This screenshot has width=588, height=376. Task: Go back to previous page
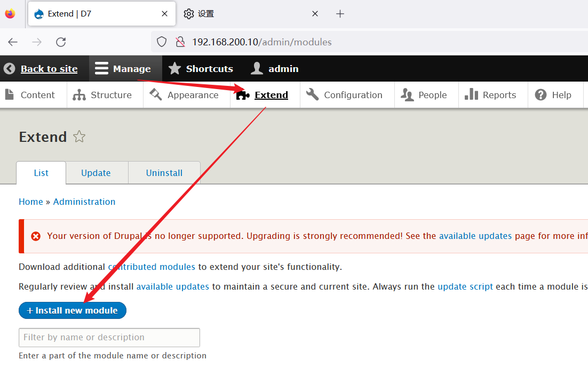click(13, 42)
